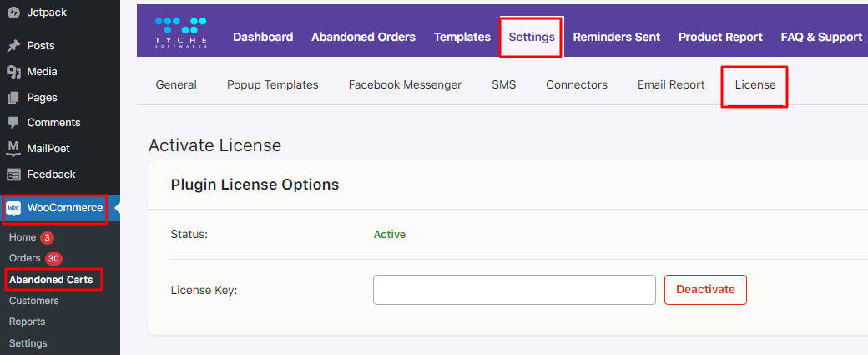Open Abandoned Carts submenu
This screenshot has width=868, height=355.
click(x=51, y=280)
